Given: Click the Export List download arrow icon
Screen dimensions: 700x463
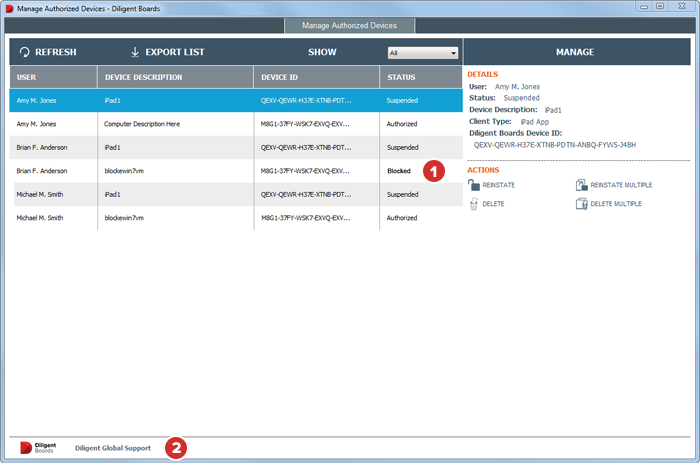Looking at the screenshot, I should (x=135, y=52).
